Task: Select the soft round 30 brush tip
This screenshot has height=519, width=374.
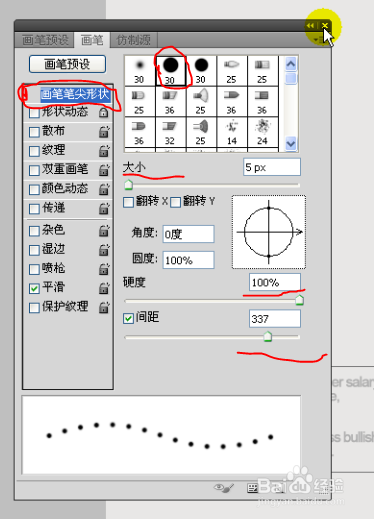Action: pos(139,71)
